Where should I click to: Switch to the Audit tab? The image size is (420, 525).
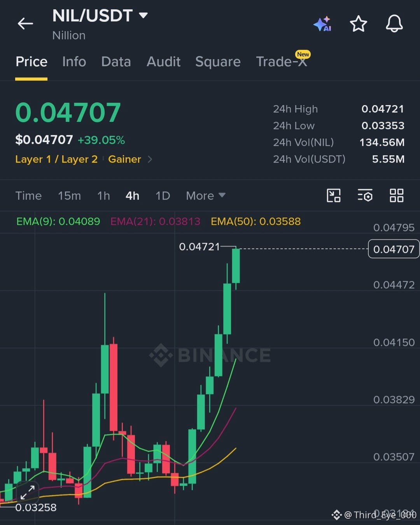(163, 61)
